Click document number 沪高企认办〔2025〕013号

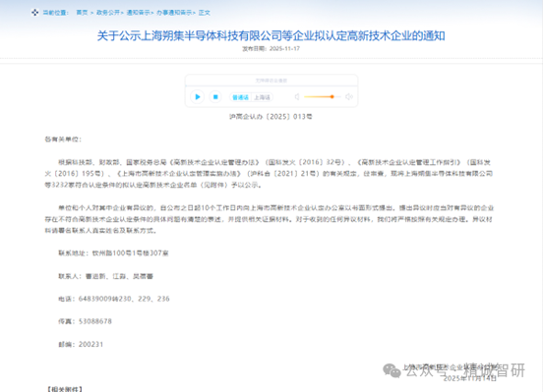(x=271, y=117)
